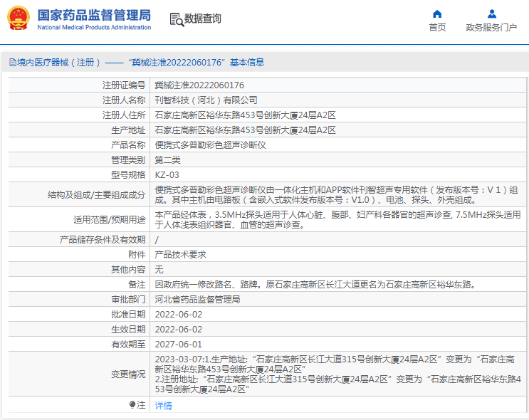The width and height of the screenshot is (529, 420).
Task: Click the 型号规格 label
Action: click(x=128, y=175)
